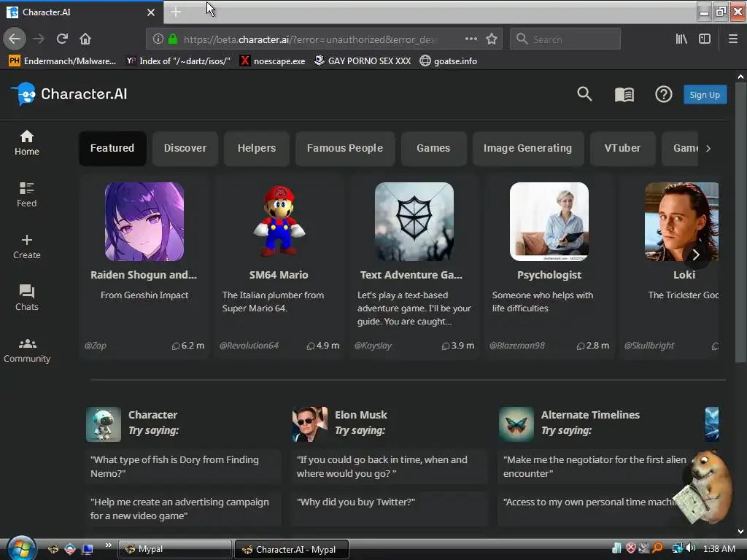The image size is (747, 560).
Task: Open the Psychologist character image
Action: [549, 222]
